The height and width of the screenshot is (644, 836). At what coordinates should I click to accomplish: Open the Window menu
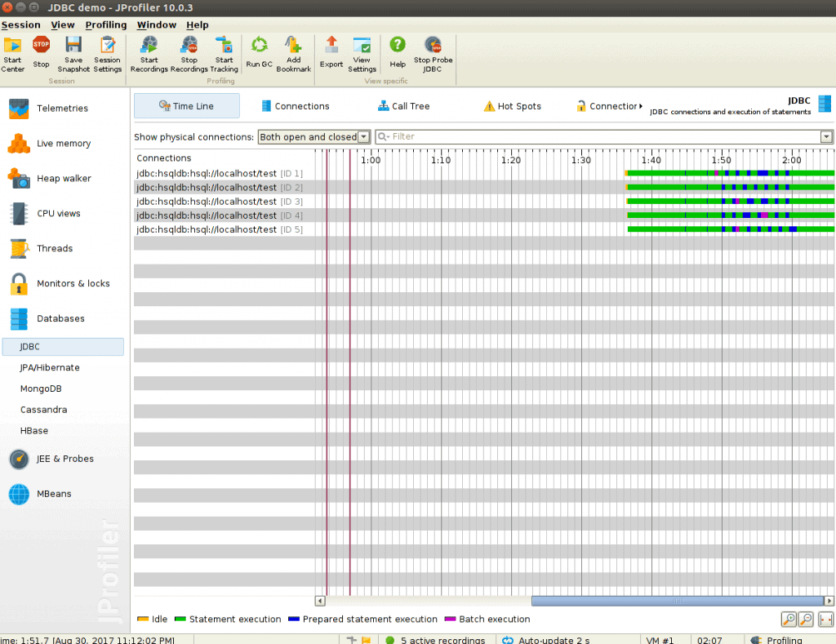pos(156,25)
